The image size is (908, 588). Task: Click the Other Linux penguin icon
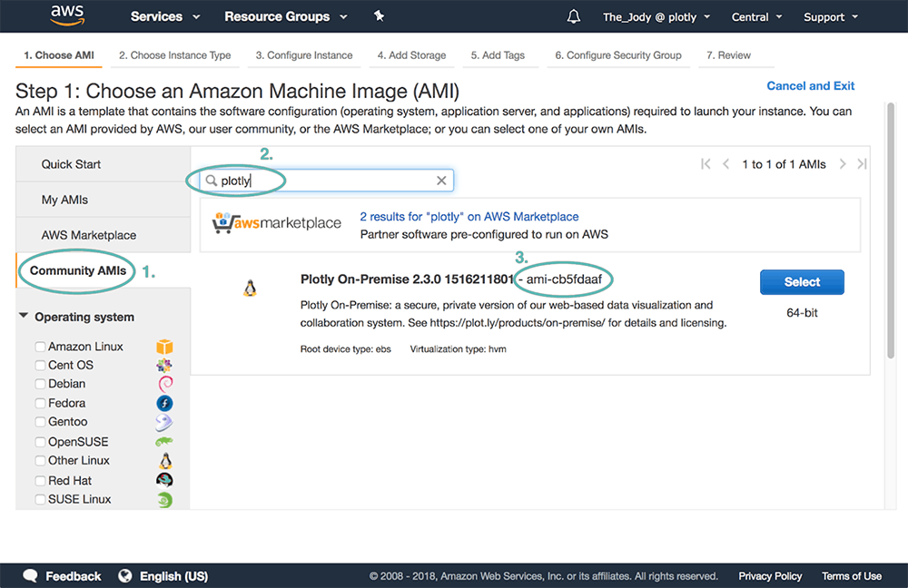point(165,461)
